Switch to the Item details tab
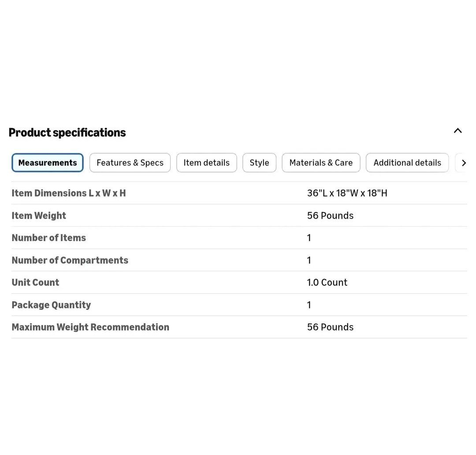Viewport: 476px width, 455px height. click(206, 163)
